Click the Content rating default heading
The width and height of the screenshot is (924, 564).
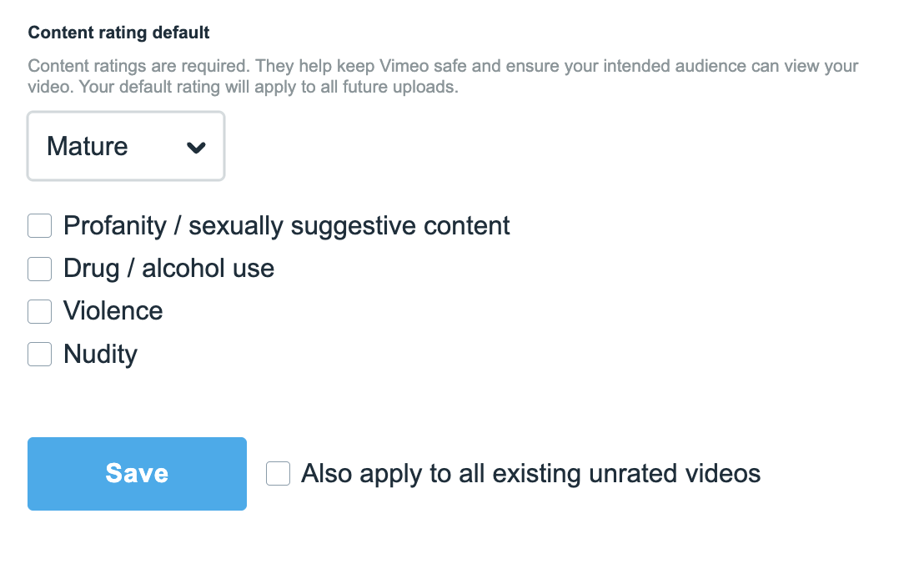coord(119,33)
